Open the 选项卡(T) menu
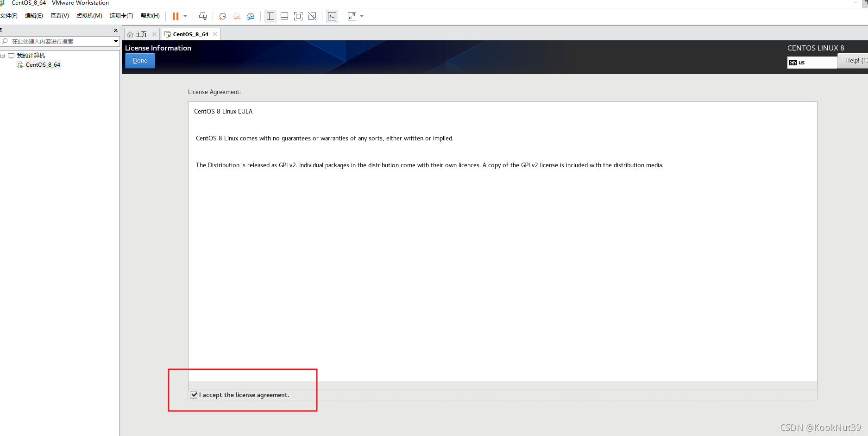 (x=121, y=16)
